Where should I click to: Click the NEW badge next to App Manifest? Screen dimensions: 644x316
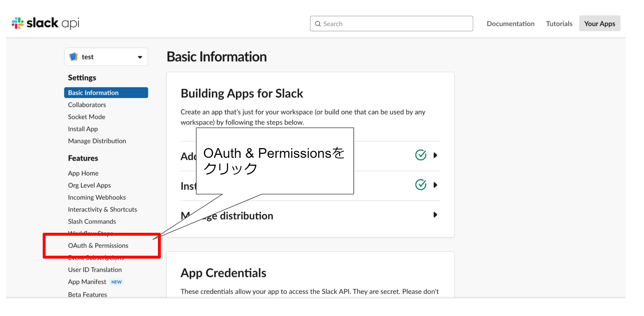pos(116,282)
